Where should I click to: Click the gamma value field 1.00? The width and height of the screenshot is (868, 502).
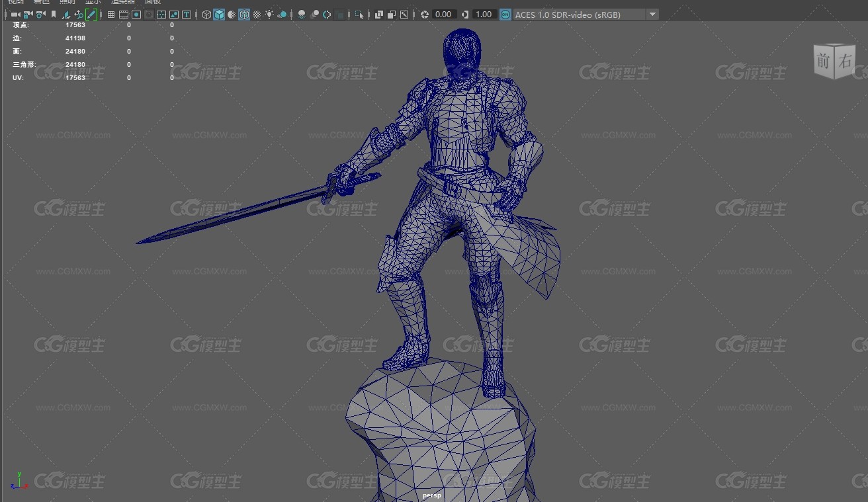[x=484, y=15]
